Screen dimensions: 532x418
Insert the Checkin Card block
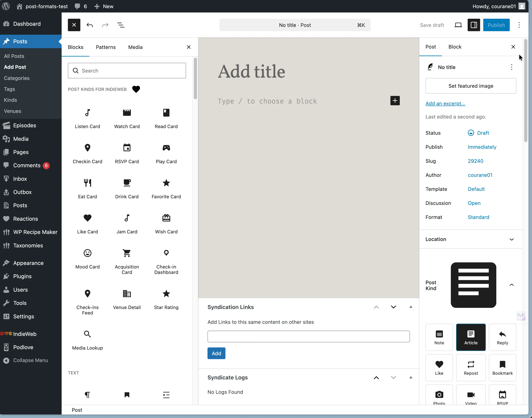click(87, 154)
